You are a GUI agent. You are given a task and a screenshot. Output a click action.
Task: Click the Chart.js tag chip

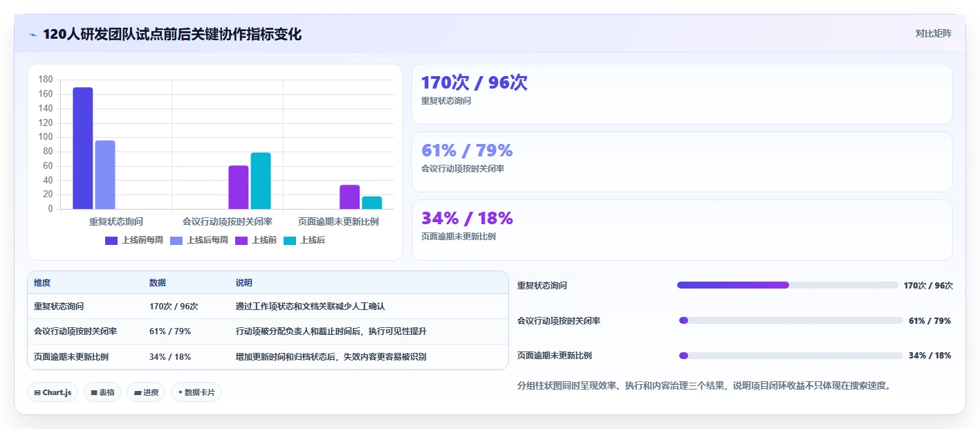53,392
